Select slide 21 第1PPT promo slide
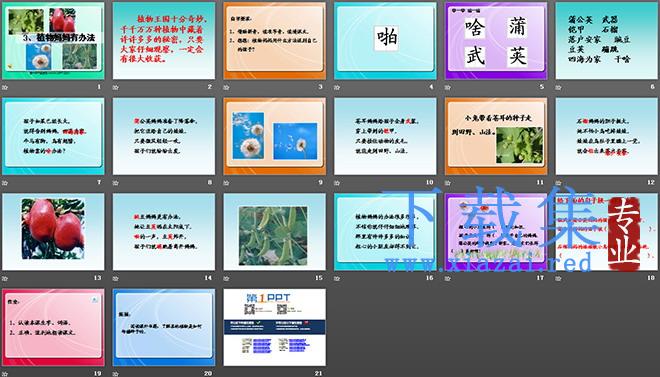Viewport: 660px width, 377px height. click(x=274, y=327)
